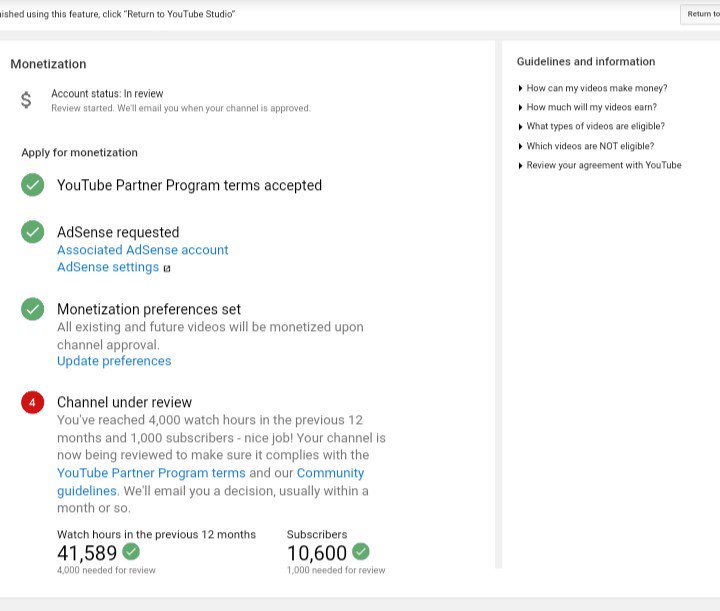Click 'Monetization preferences set' heading

tap(149, 309)
